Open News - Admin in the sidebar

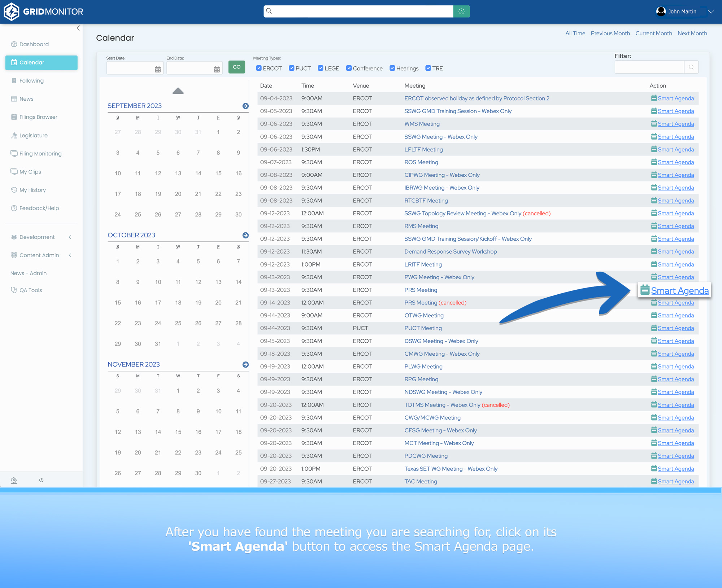pos(29,273)
